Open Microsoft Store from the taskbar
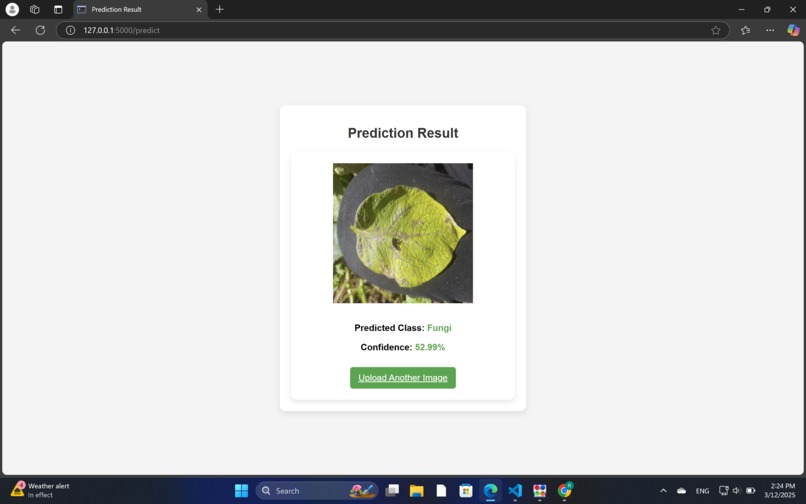 point(466,491)
